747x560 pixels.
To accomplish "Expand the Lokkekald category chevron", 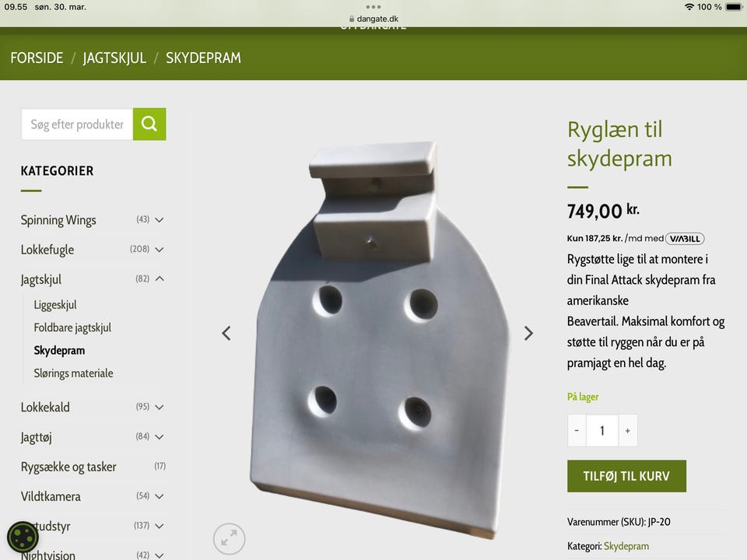I will [x=160, y=407].
